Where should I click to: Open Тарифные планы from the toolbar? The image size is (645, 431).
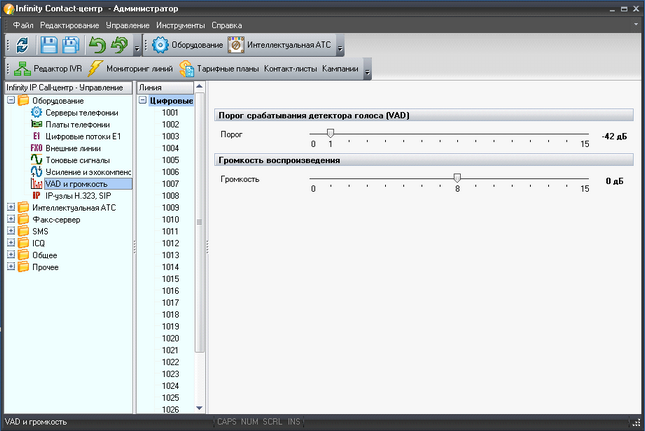click(219, 69)
